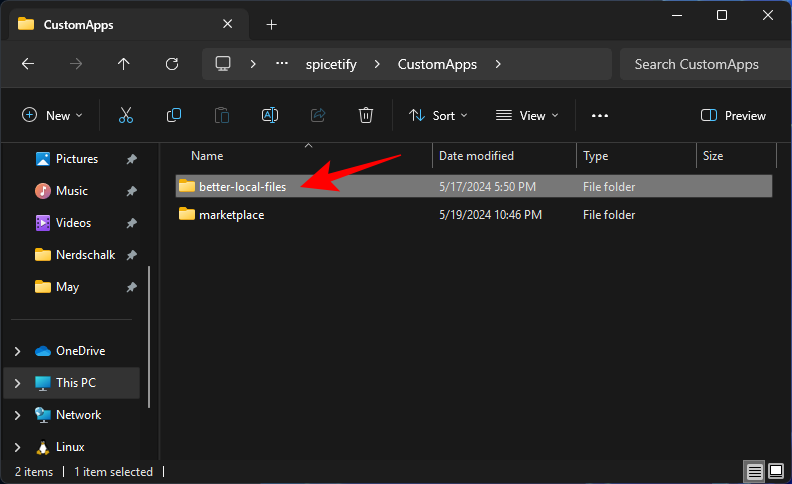Open a new tab with plus button
The width and height of the screenshot is (792, 484).
pyautogui.click(x=272, y=24)
